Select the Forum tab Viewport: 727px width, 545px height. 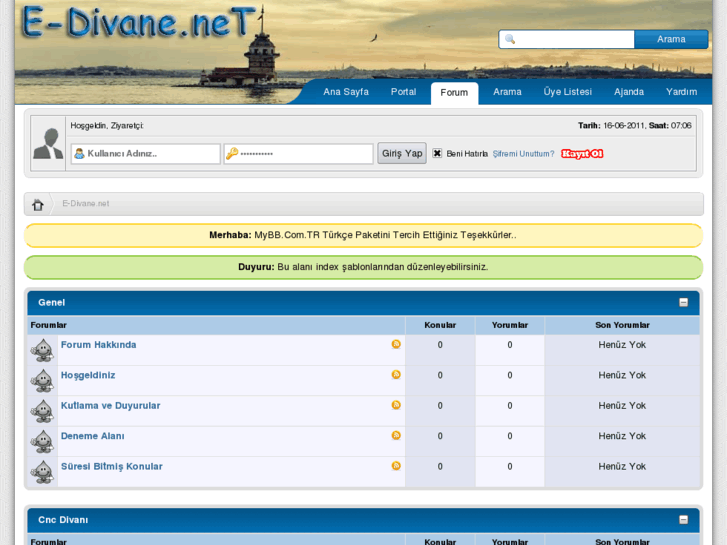[x=454, y=93]
